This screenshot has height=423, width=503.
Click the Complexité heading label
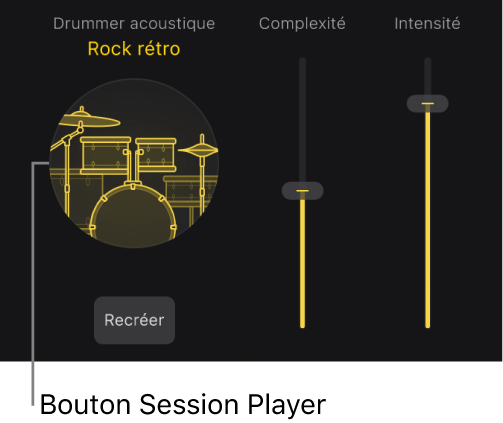coord(302,24)
